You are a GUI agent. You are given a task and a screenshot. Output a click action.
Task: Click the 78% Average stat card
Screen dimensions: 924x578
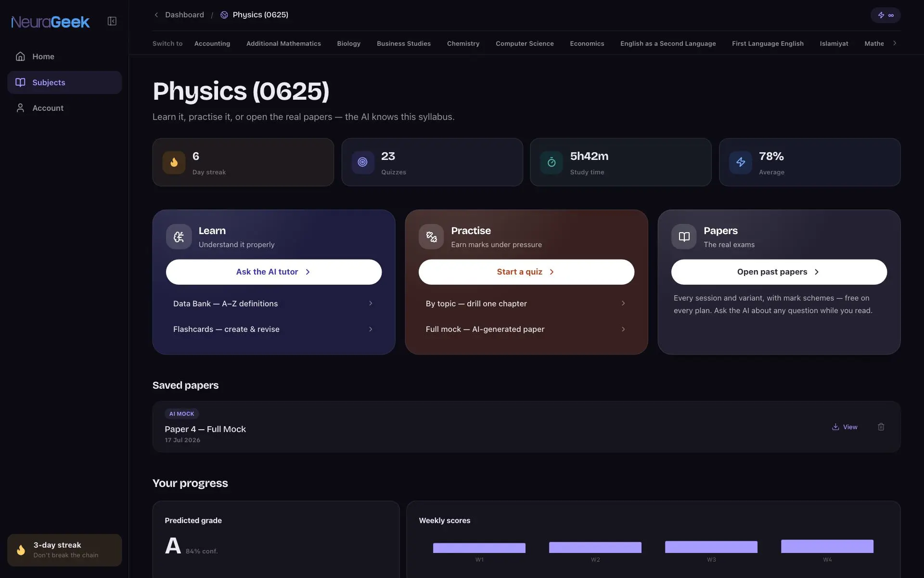pos(810,162)
